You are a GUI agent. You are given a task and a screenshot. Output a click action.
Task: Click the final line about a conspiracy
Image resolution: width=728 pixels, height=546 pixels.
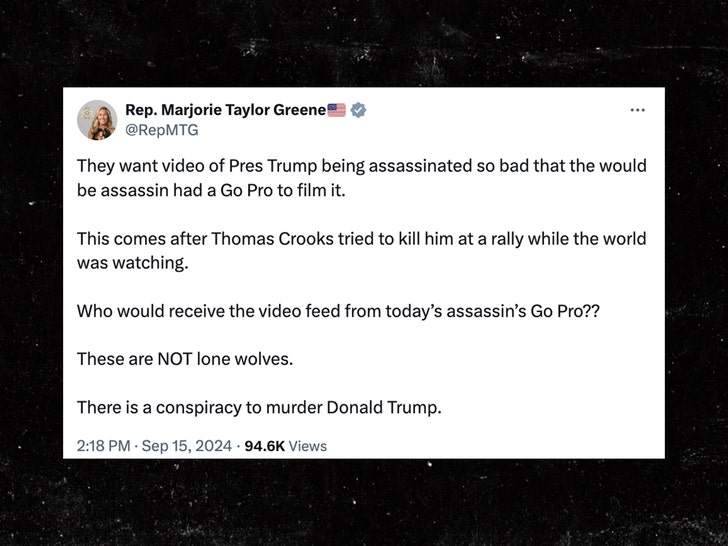[259, 407]
